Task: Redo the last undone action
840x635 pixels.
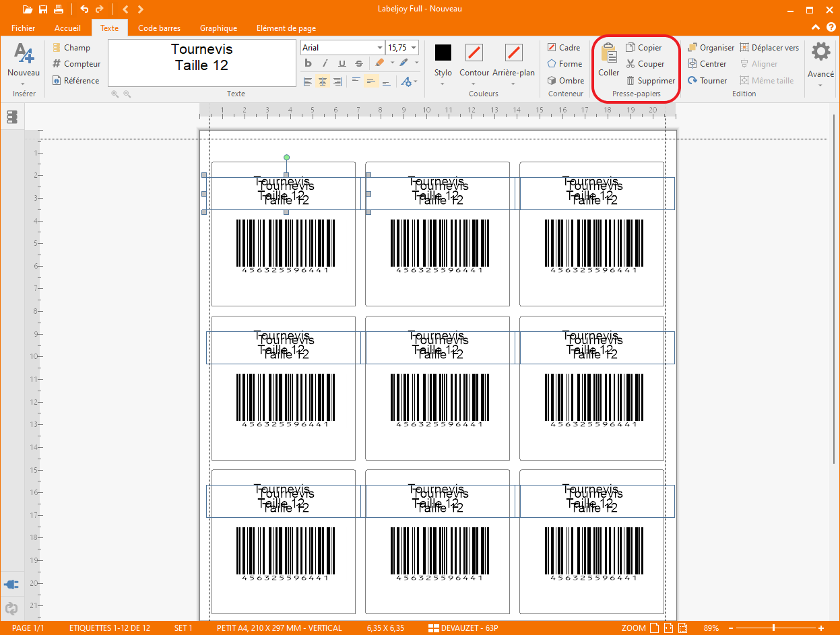Action: (100, 9)
